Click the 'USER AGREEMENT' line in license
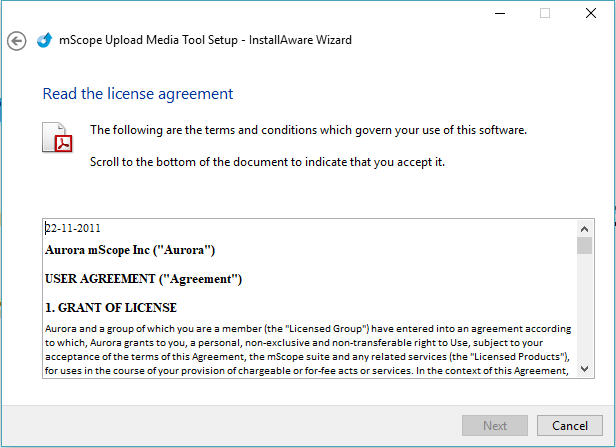 (x=143, y=278)
